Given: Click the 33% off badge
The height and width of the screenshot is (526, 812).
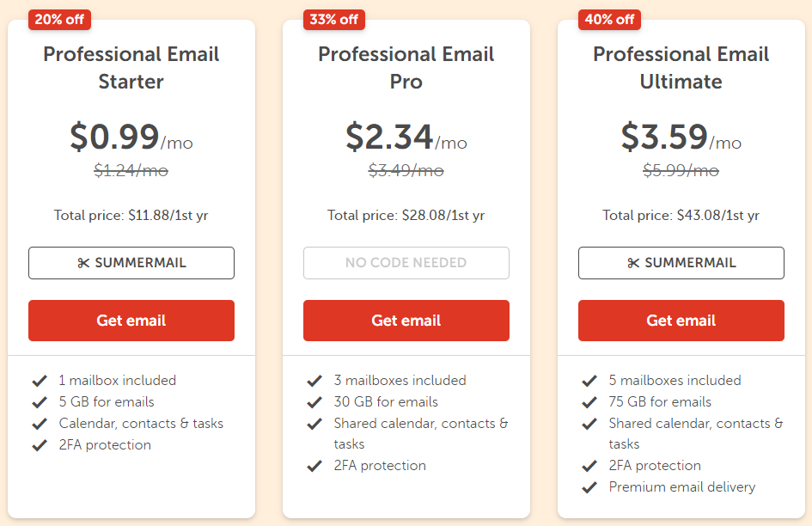Looking at the screenshot, I should point(333,19).
